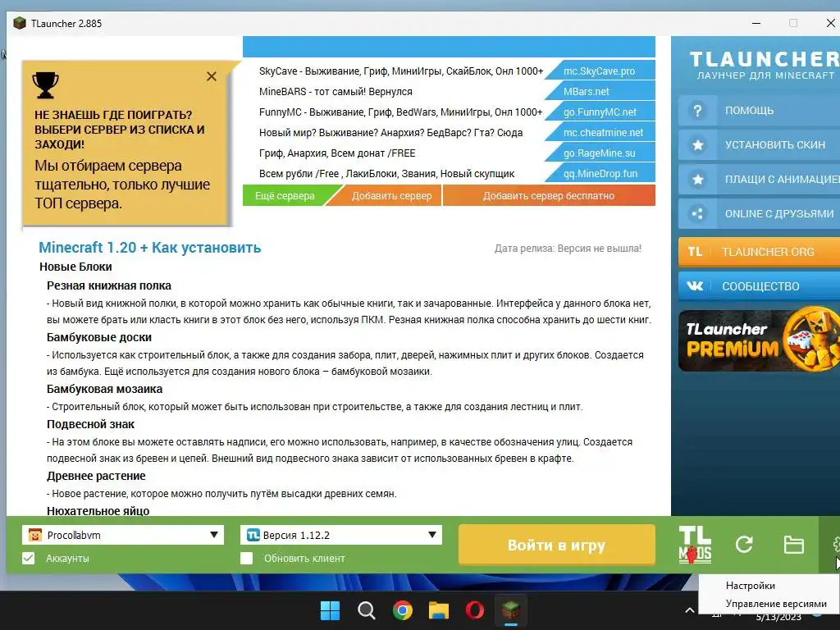The width and height of the screenshot is (840, 630).
Task: Click Бамбуковая мозаика subheading
Action: [104, 389]
